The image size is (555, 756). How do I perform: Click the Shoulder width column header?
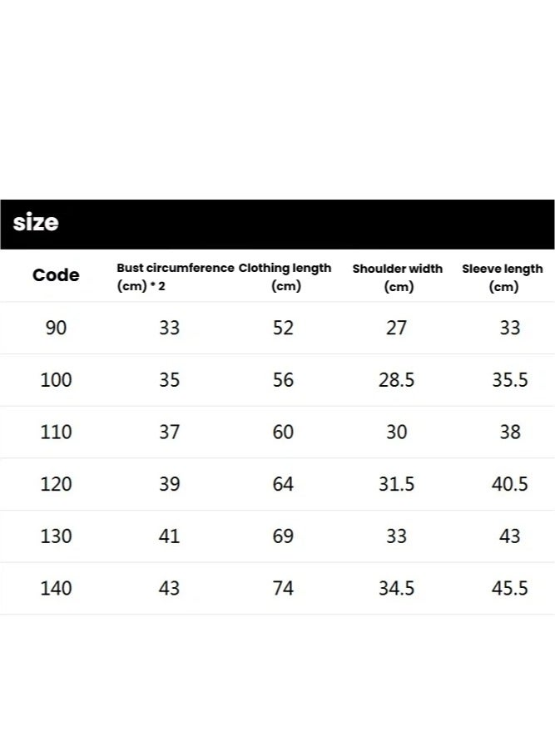397,277
